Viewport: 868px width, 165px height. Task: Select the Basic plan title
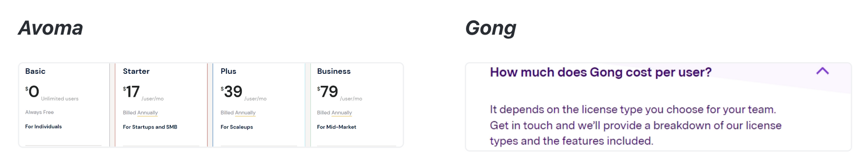[x=35, y=71]
